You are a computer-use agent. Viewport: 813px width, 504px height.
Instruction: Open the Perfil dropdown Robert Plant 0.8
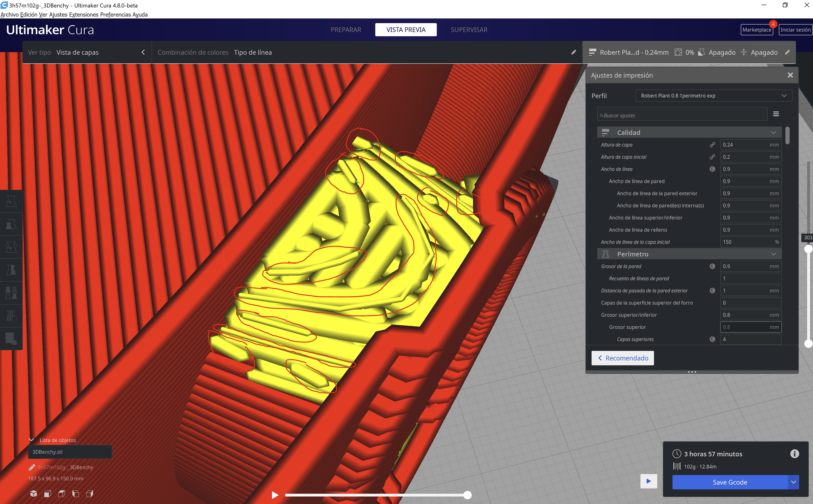tap(713, 96)
